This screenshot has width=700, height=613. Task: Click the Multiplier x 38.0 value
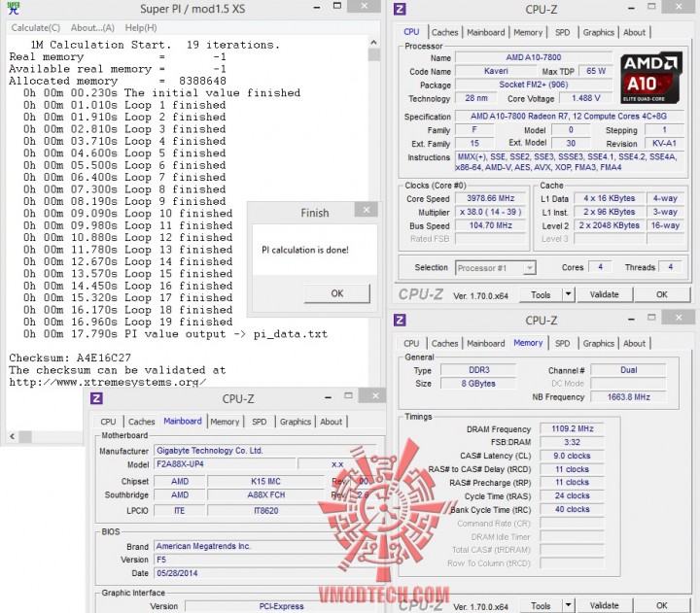pyautogui.click(x=491, y=212)
